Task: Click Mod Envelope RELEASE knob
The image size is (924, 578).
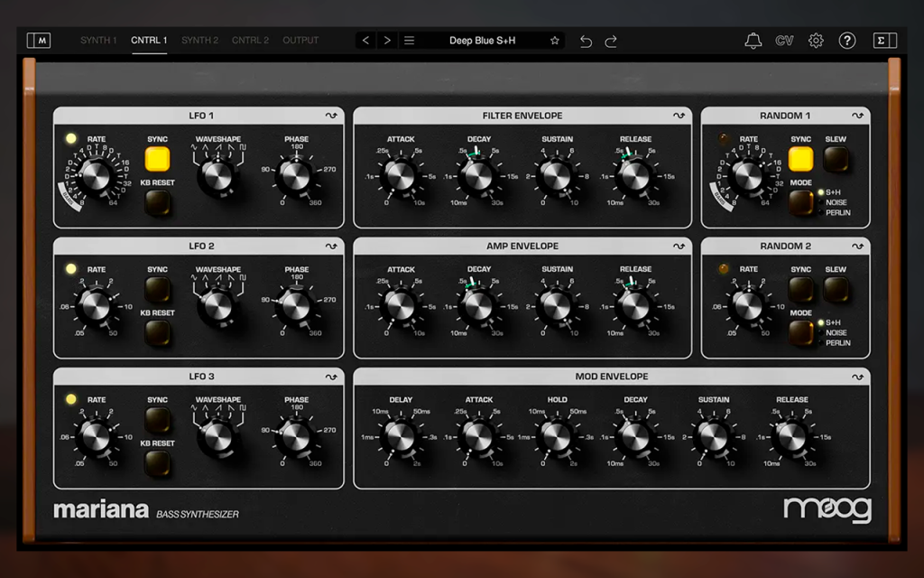Action: (x=792, y=436)
